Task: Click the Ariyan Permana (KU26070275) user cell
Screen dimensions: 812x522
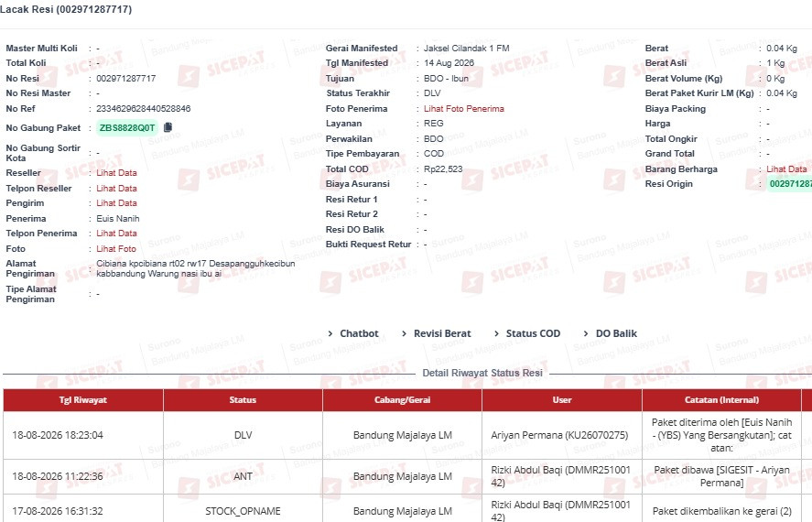Action: (562, 436)
